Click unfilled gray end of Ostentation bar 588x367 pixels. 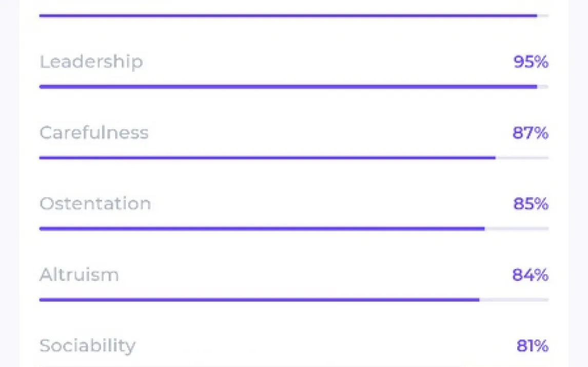click(516, 229)
